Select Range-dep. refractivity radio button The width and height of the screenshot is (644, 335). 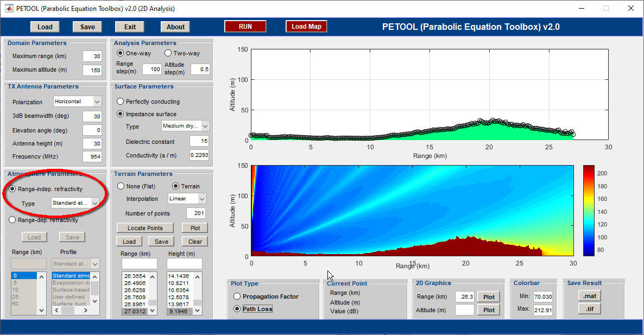[12, 220]
